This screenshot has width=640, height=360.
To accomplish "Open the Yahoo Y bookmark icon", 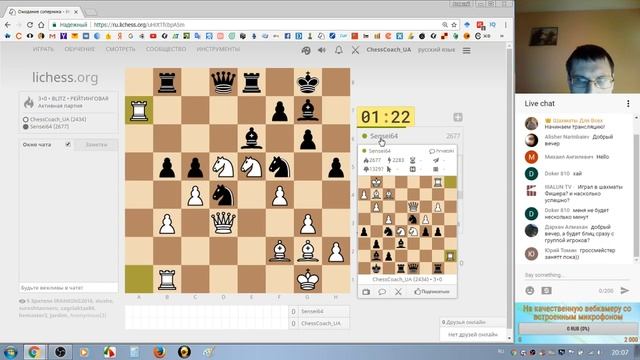I will click(x=63, y=36).
